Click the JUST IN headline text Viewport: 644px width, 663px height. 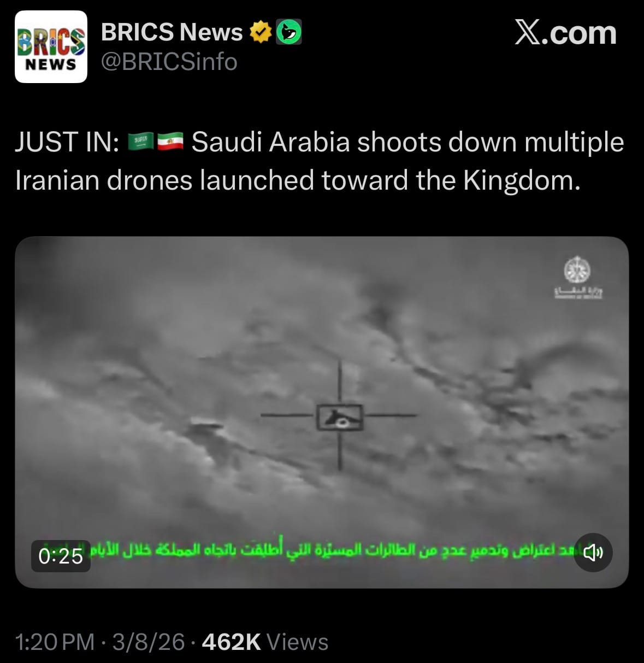[67, 143]
